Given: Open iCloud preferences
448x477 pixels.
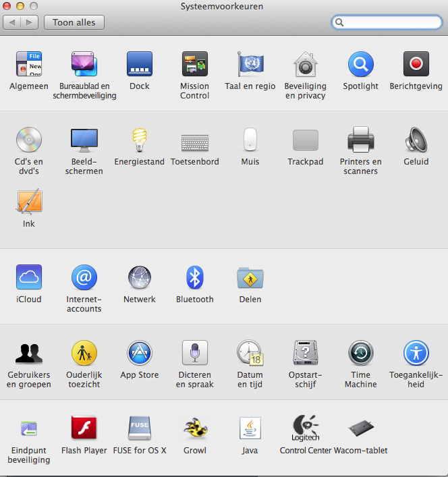Looking at the screenshot, I should 29,277.
